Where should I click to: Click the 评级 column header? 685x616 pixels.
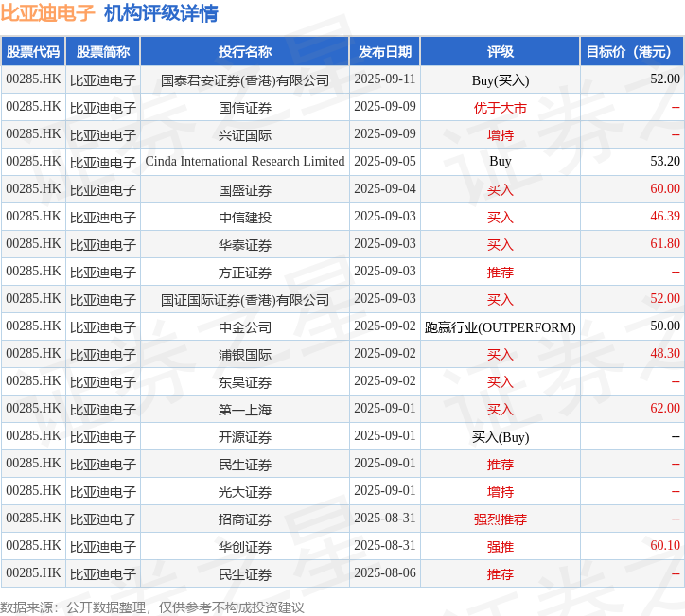click(501, 51)
